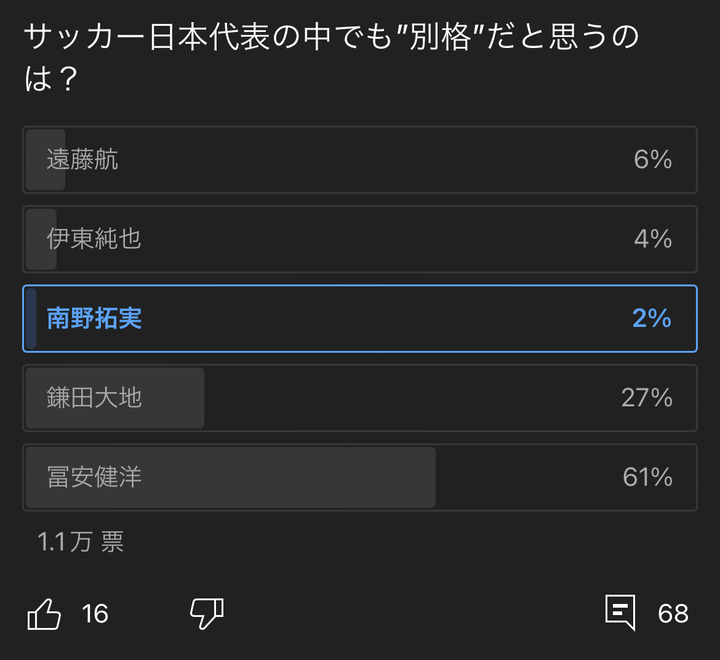
Task: Click the blue 2% result text
Action: point(652,319)
